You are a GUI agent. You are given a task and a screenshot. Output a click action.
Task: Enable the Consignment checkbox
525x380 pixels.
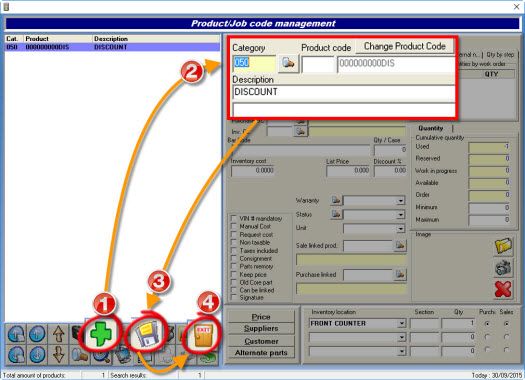click(x=234, y=258)
